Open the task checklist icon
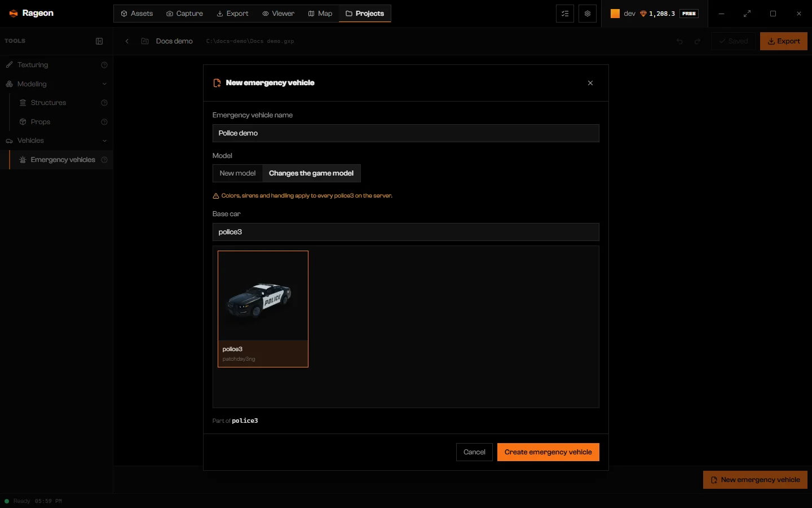812x508 pixels. [x=565, y=14]
